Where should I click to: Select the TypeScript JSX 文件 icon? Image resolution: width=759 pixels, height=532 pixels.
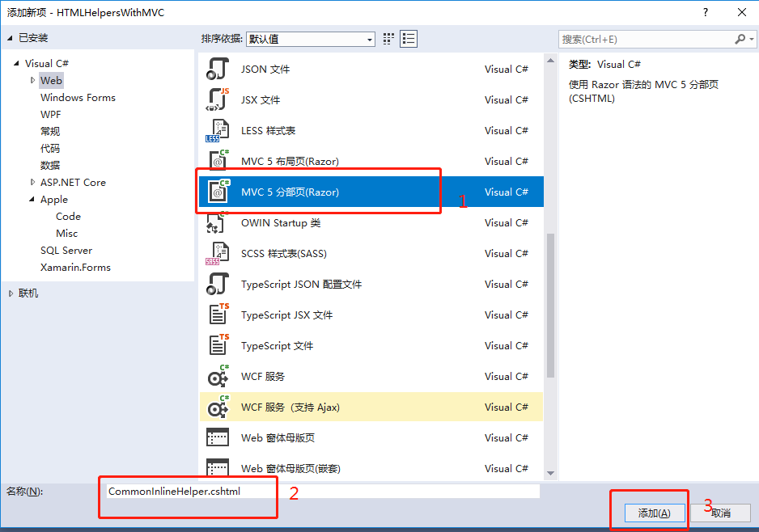pos(218,315)
